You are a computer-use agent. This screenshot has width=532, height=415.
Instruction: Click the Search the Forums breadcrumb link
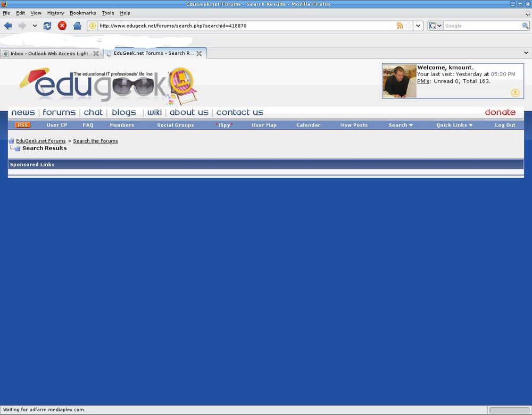coord(95,141)
